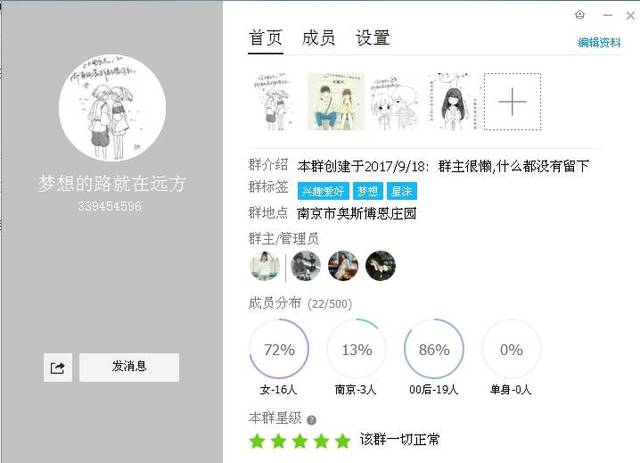The height and width of the screenshot is (463, 640).
Task: Open the third admin avatar
Action: tap(343, 266)
